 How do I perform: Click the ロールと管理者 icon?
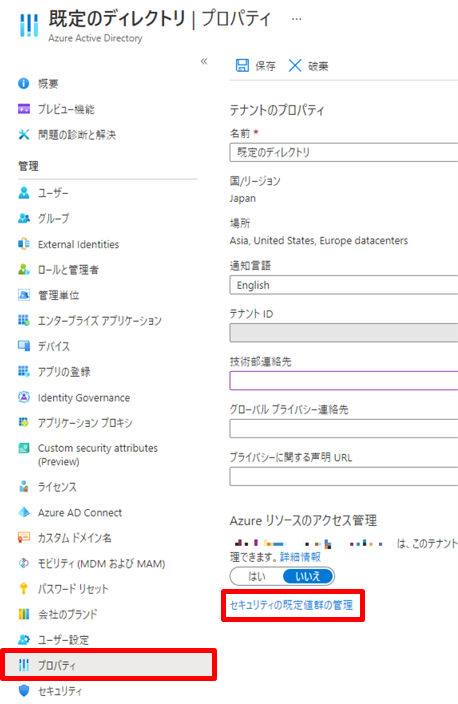click(24, 269)
